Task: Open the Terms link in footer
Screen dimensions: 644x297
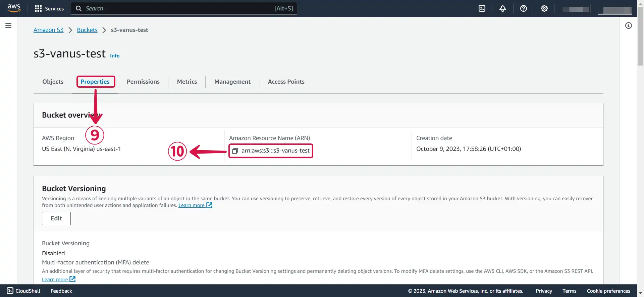Action: click(x=569, y=291)
